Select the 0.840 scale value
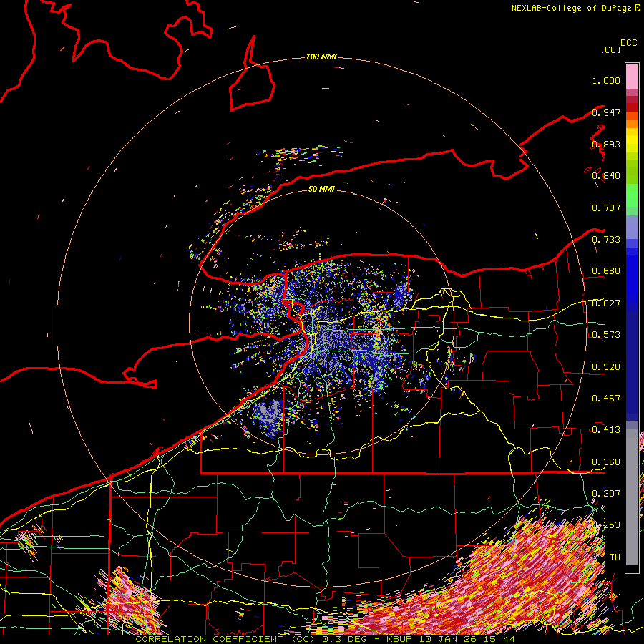The width and height of the screenshot is (644, 644). pyautogui.click(x=606, y=176)
